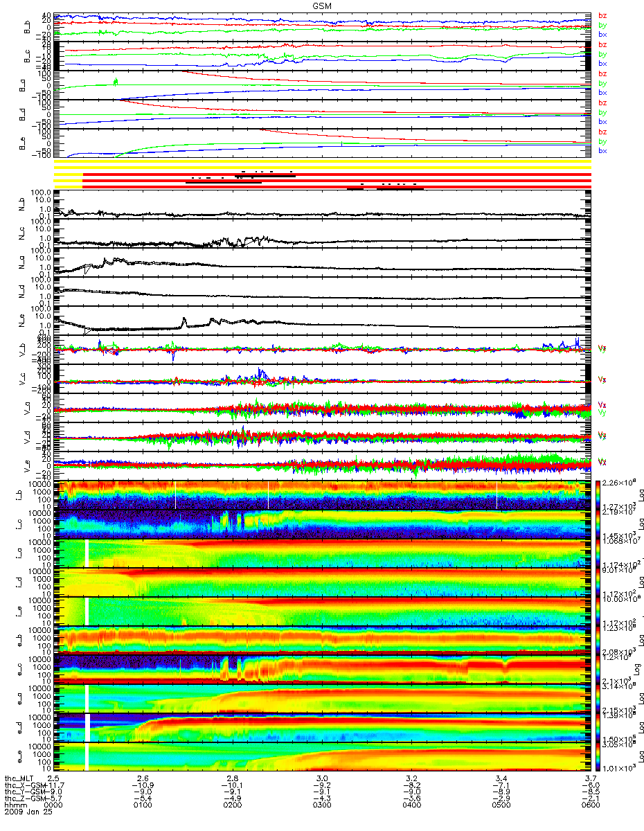The image size is (644, 831).
Task: Select the B_b axis label
Action: (28, 27)
